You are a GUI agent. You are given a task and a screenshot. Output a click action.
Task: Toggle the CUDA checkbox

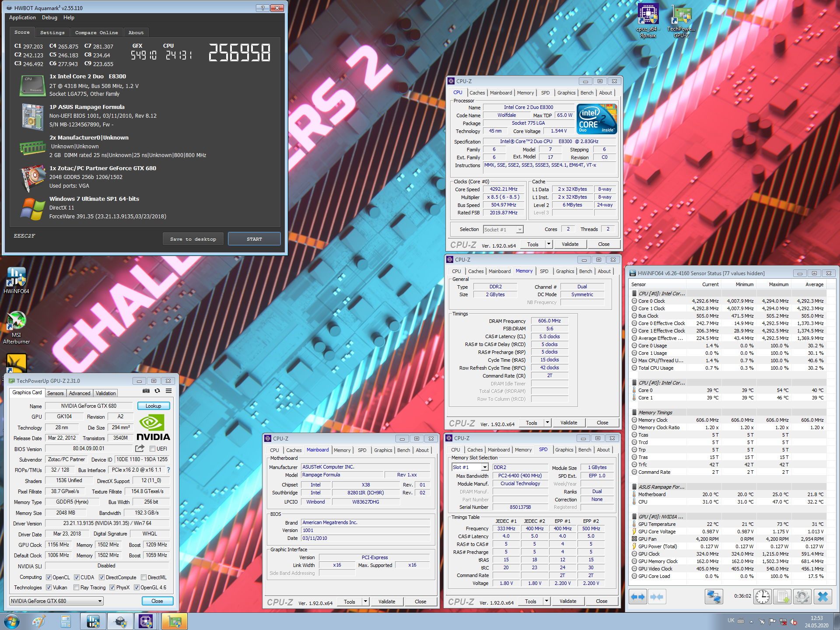77,577
